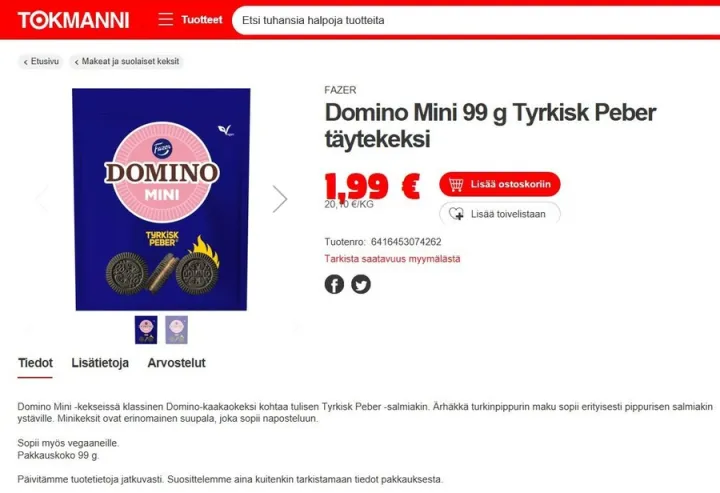This screenshot has width=720, height=493.
Task: Click the Tokmanni logo
Action: coord(73,20)
